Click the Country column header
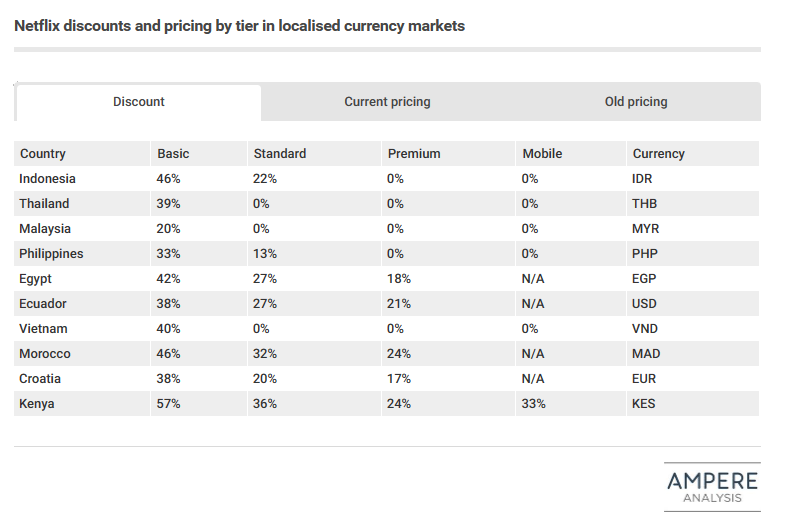 click(82, 153)
